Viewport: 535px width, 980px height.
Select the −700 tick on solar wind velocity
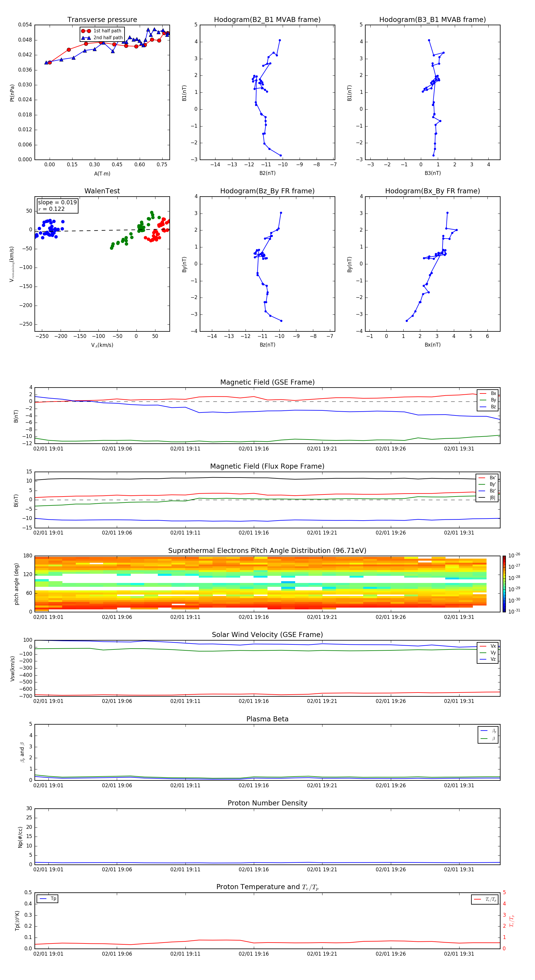pos(25,696)
